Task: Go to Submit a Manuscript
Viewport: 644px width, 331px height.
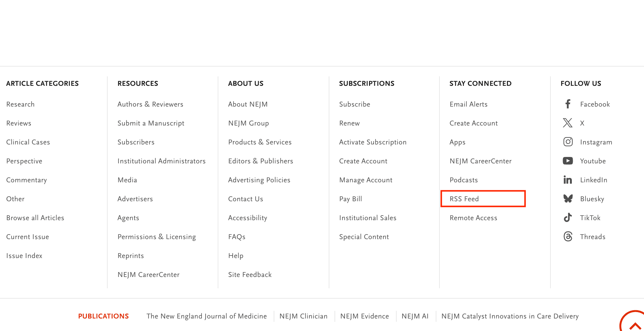Action: (151, 123)
